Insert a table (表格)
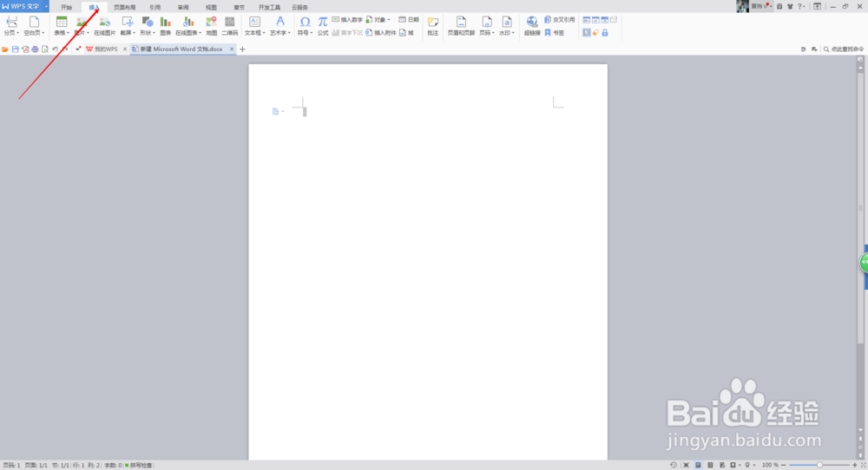 point(62,26)
